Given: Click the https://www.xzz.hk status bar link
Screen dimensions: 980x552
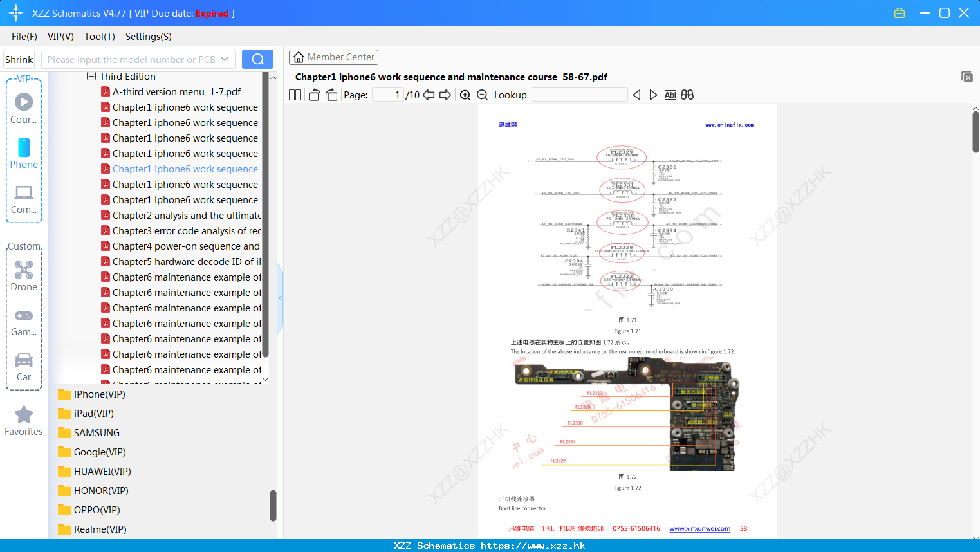Looking at the screenshot, I should point(533,546).
